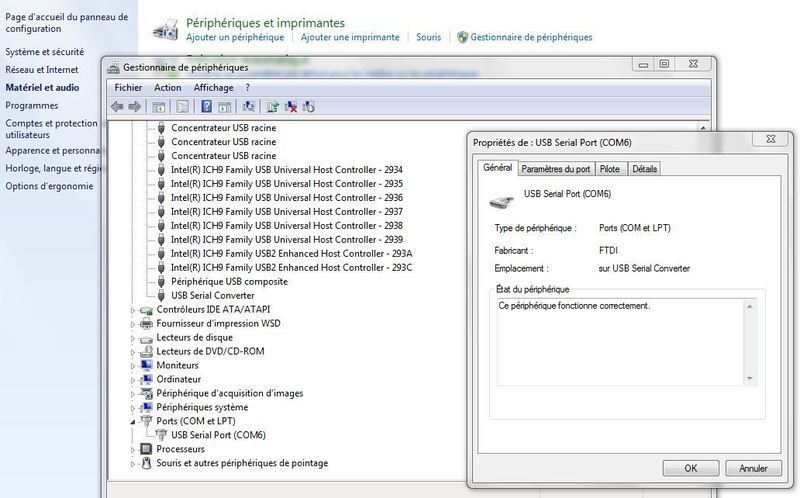Expand Souris et autres périphériques de pointage node
Screen dimensions: 800x498
[133, 464]
